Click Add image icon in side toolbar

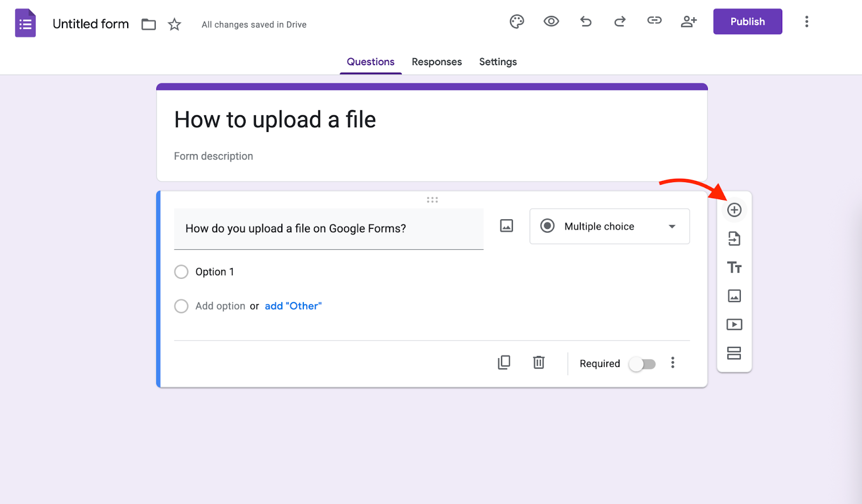tap(734, 296)
